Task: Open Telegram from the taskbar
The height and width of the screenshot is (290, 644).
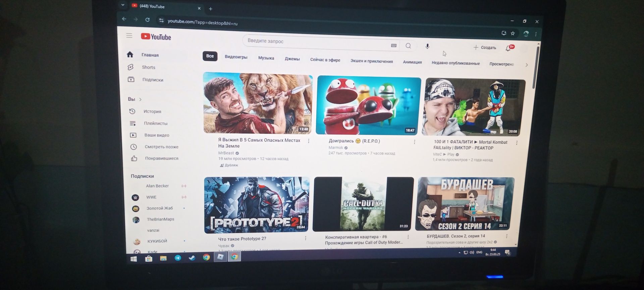Action: pos(178,258)
